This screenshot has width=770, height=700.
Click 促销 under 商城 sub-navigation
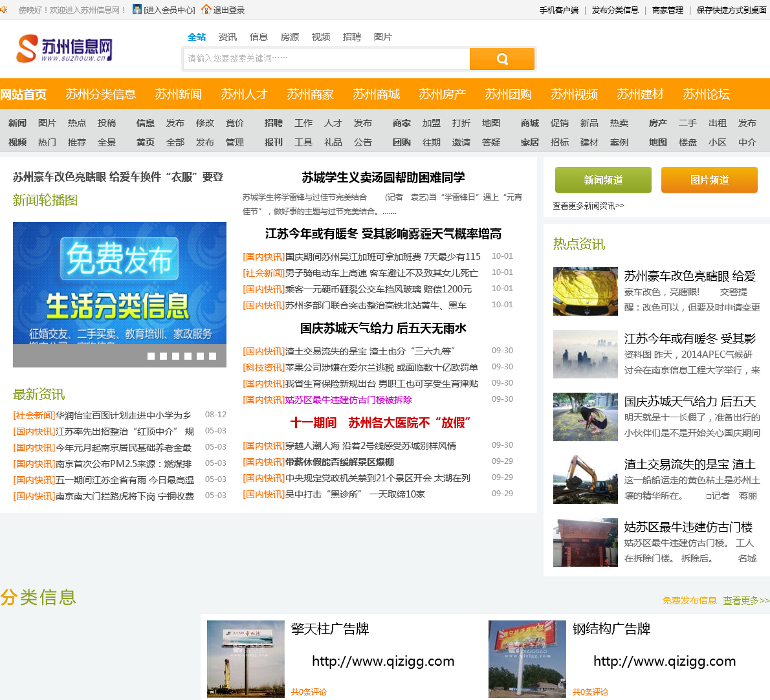[559, 123]
